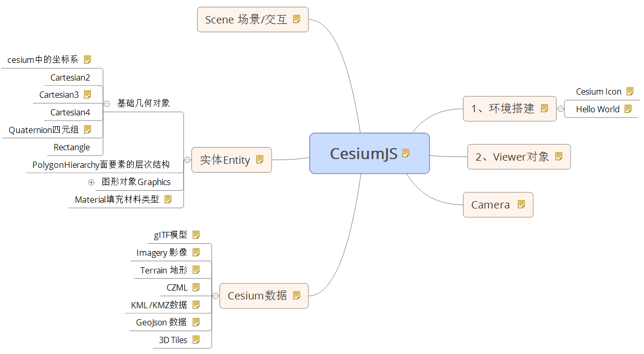Viewport: 644px width, 354px height.
Task: Collapse the 实体Entity subtree
Action: point(187,160)
